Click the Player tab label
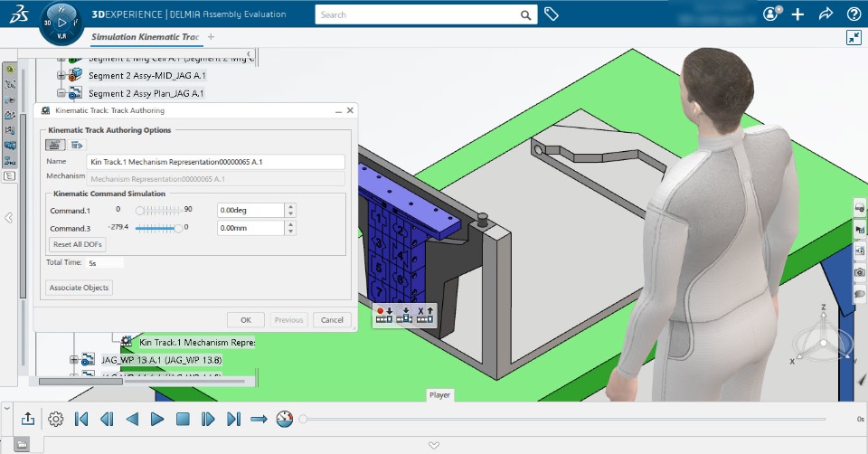Image resolution: width=868 pixels, height=454 pixels. click(439, 394)
